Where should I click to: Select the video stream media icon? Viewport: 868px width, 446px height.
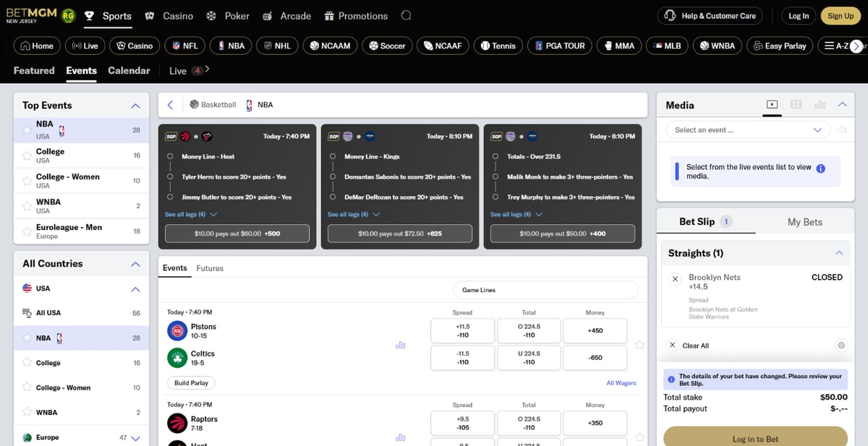click(772, 105)
